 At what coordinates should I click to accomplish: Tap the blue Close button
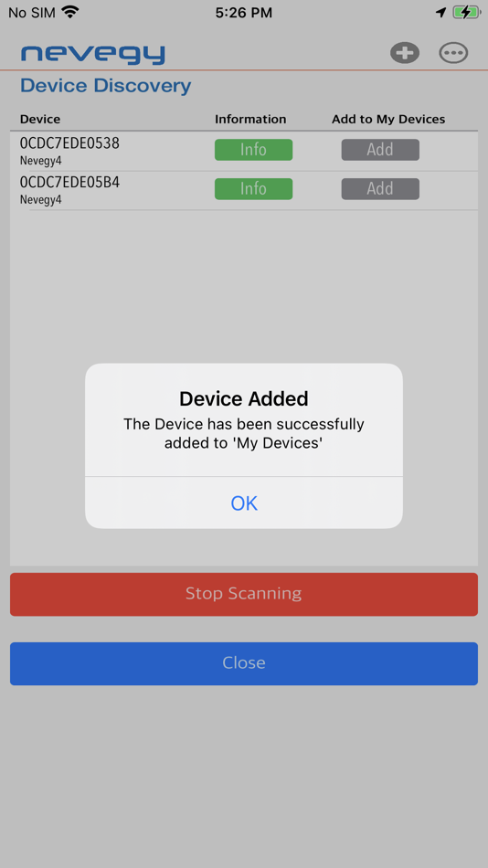pyautogui.click(x=244, y=663)
